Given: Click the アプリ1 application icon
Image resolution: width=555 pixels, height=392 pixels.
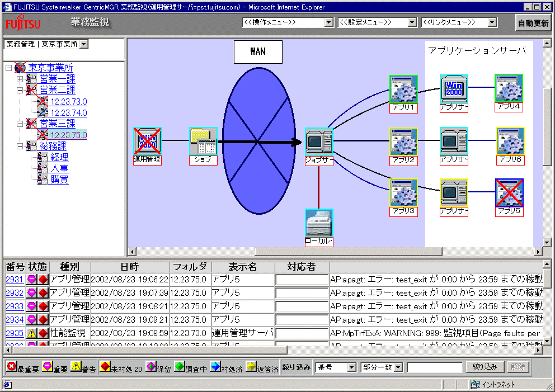Looking at the screenshot, I should 403,89.
